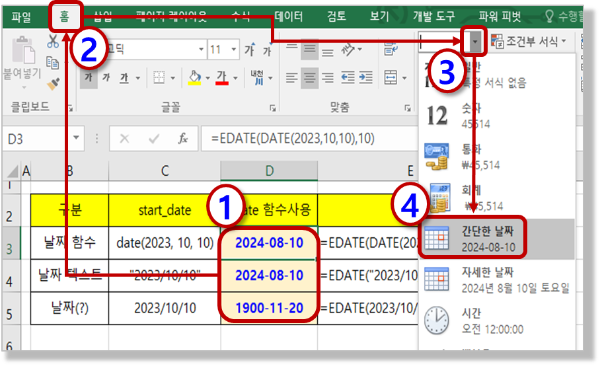
Task: Open the 데이터 ribbon tab
Action: (x=289, y=16)
